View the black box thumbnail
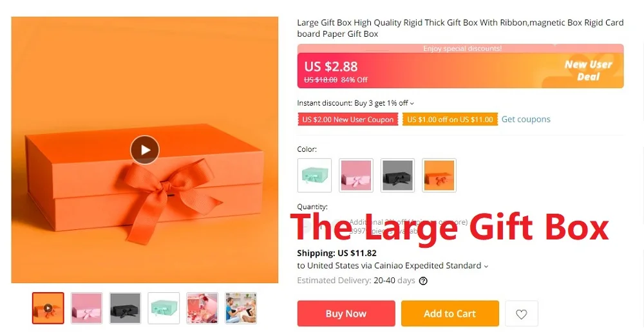The image size is (644, 336). click(x=126, y=308)
